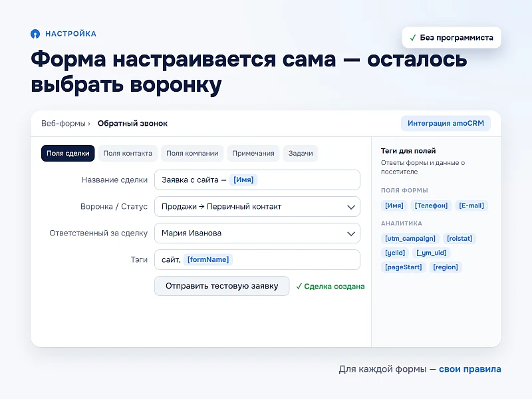Image resolution: width=532 pixels, height=399 pixels.
Task: Click the Сделка создана status message
Action: pos(331,287)
